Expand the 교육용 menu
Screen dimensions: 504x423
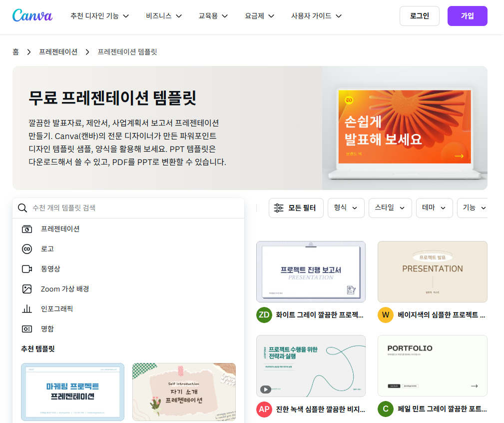[213, 16]
